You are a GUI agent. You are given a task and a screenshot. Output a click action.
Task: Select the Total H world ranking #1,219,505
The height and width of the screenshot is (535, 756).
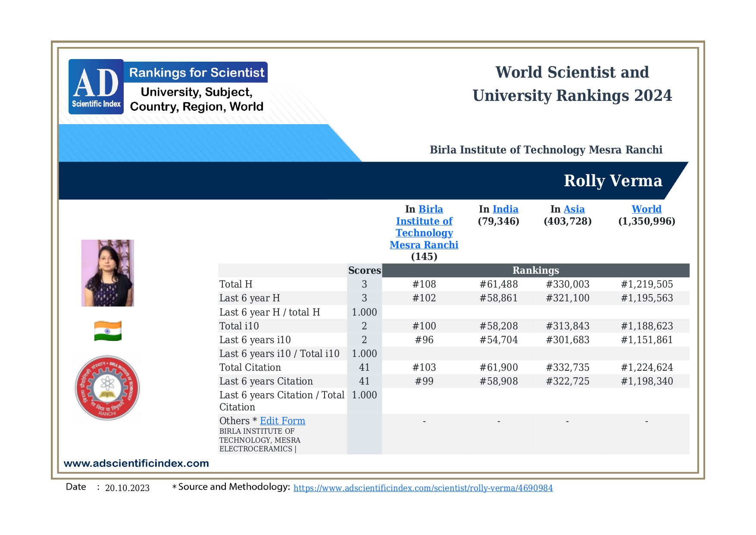[647, 284]
